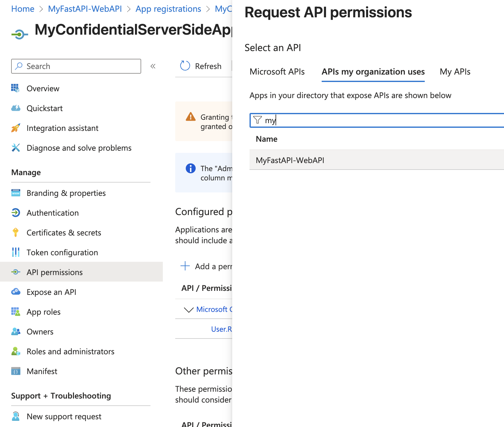The image size is (504, 427).
Task: Select APIs my organization uses tab
Action: point(373,72)
